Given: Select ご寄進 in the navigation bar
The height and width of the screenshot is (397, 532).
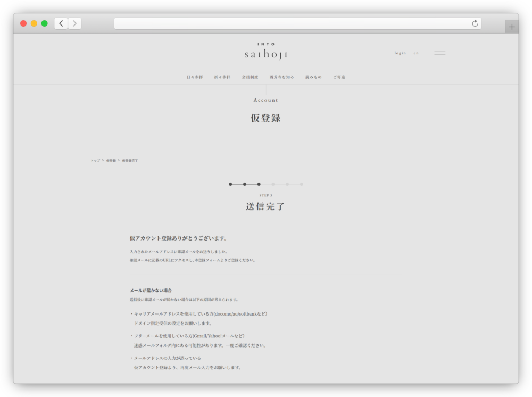Looking at the screenshot, I should [339, 77].
